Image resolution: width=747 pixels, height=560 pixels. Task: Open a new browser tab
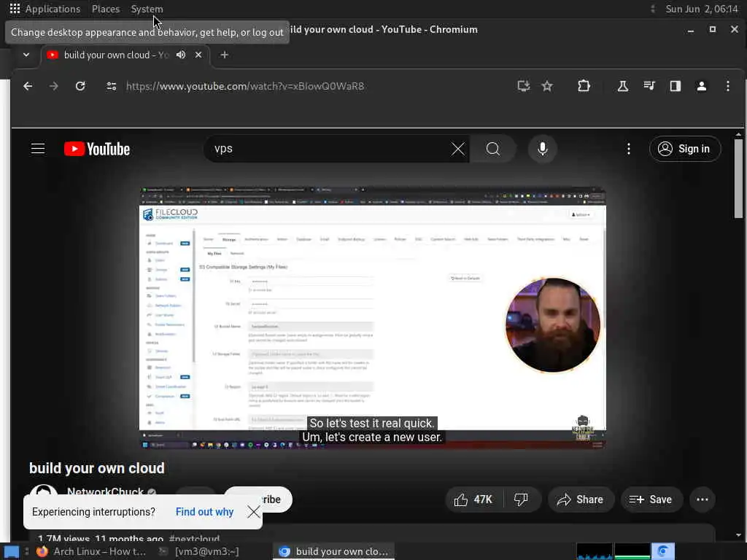coord(225,55)
